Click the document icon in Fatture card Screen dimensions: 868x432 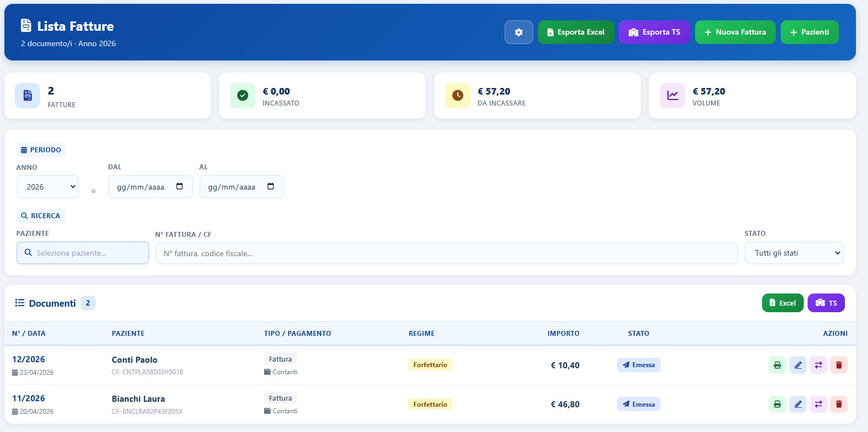coord(27,96)
